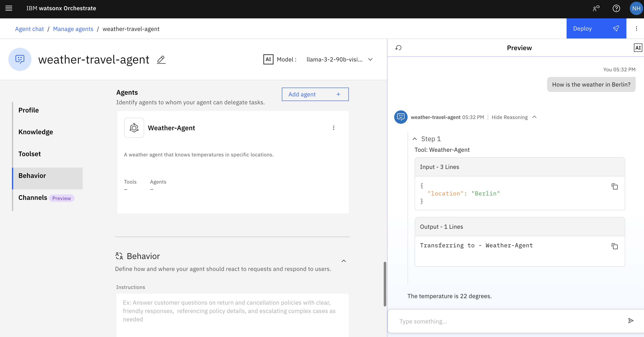Send the message with arrow icon
Viewport: 644px width, 337px height.
click(631, 321)
